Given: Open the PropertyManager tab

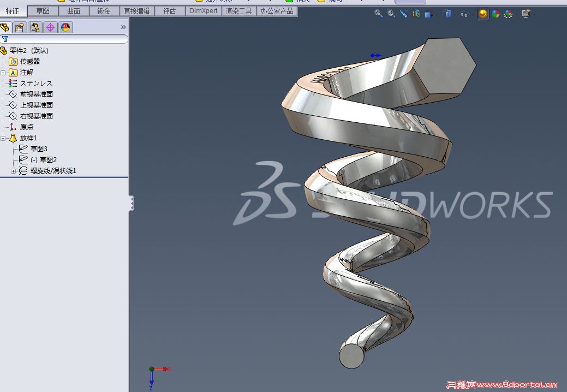Looking at the screenshot, I should [20, 27].
